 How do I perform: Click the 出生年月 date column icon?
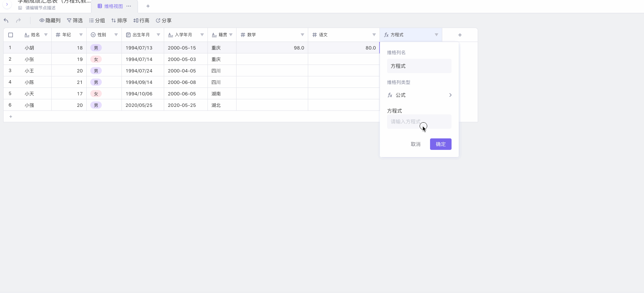pos(128,35)
